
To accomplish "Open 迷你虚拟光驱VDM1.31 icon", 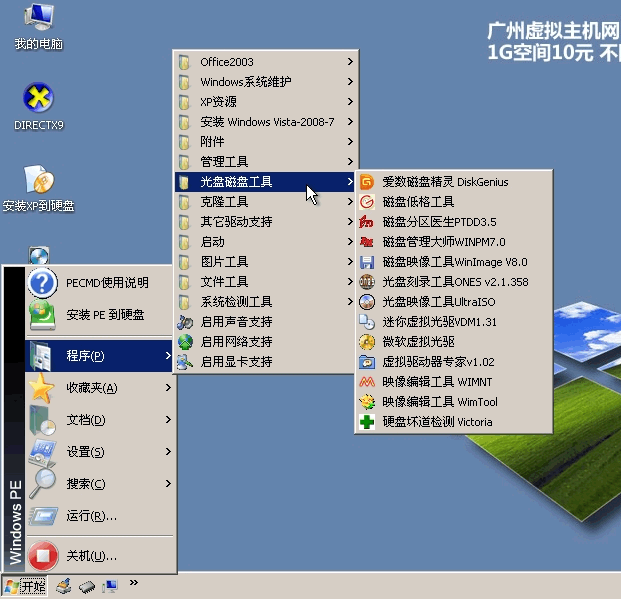I will click(367, 322).
